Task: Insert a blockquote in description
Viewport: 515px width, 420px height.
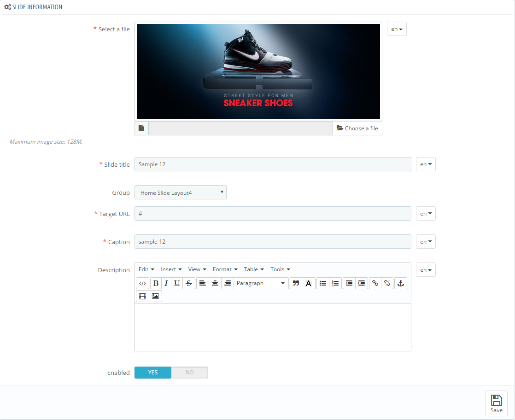Action: coord(296,283)
